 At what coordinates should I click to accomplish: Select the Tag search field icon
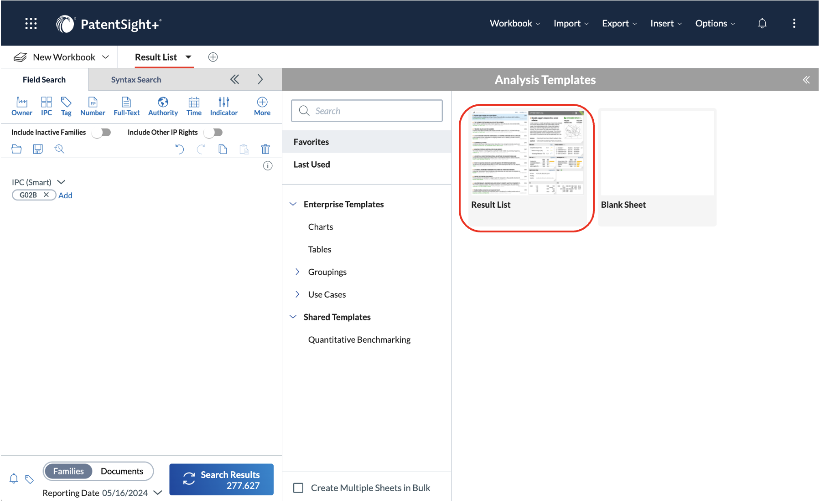[66, 107]
